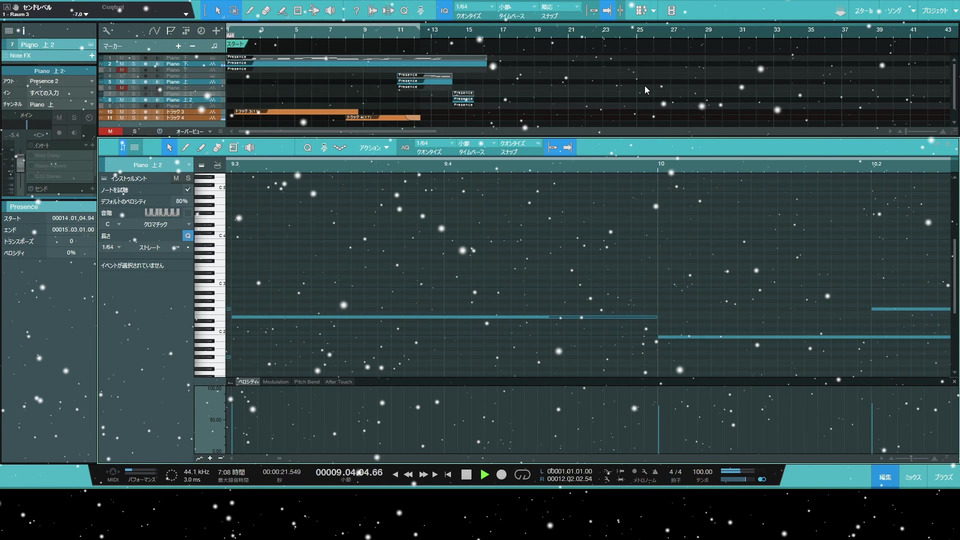960x540 pixels.
Task: Click the question mark help icon
Action: coord(356,10)
